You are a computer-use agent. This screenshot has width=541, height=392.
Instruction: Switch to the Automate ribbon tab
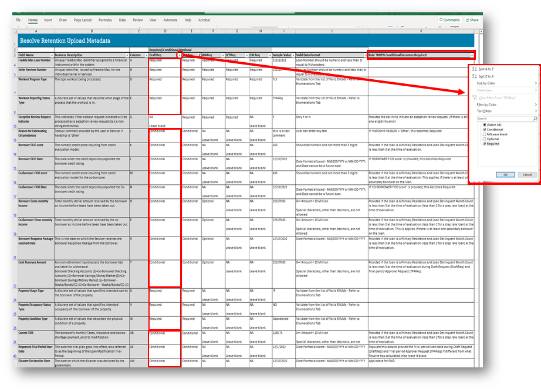tap(170, 20)
